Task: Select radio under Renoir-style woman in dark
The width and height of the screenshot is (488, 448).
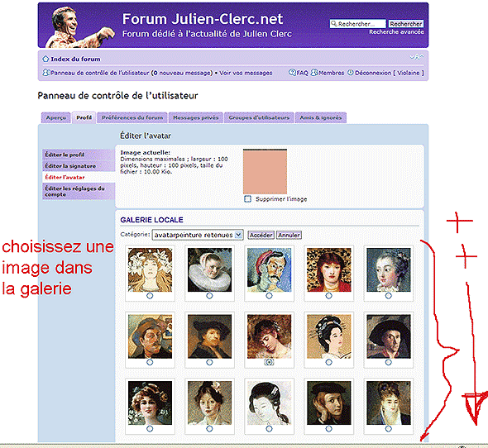Action: pos(389,429)
